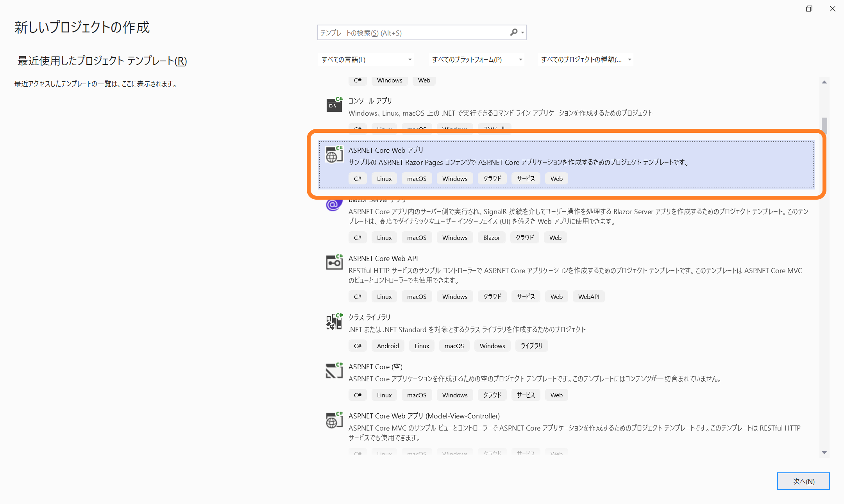The height and width of the screenshot is (504, 844).
Task: Click C# tag in ASP.NET Core Web アプリ row
Action: pos(358,179)
